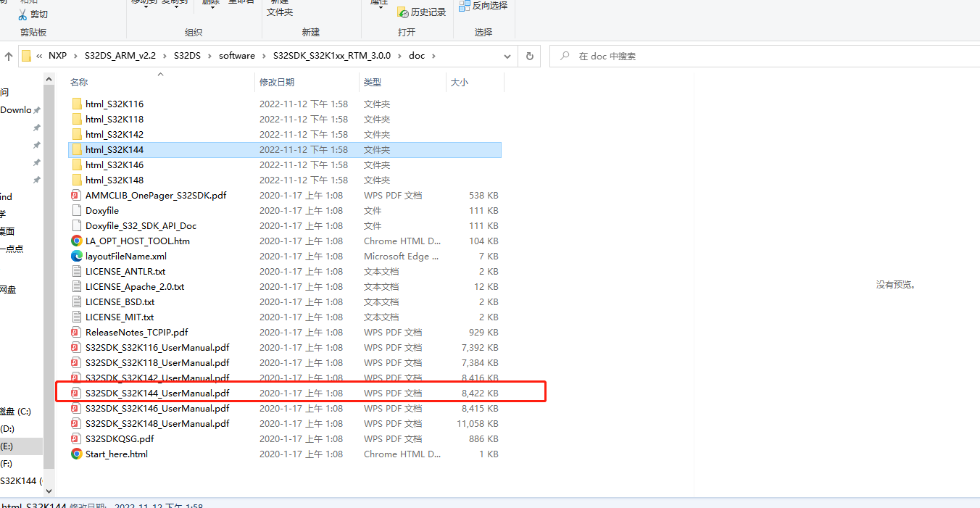Click the html_S32K144 folder icon
Screen dimensions: 980x508
[x=77, y=149]
